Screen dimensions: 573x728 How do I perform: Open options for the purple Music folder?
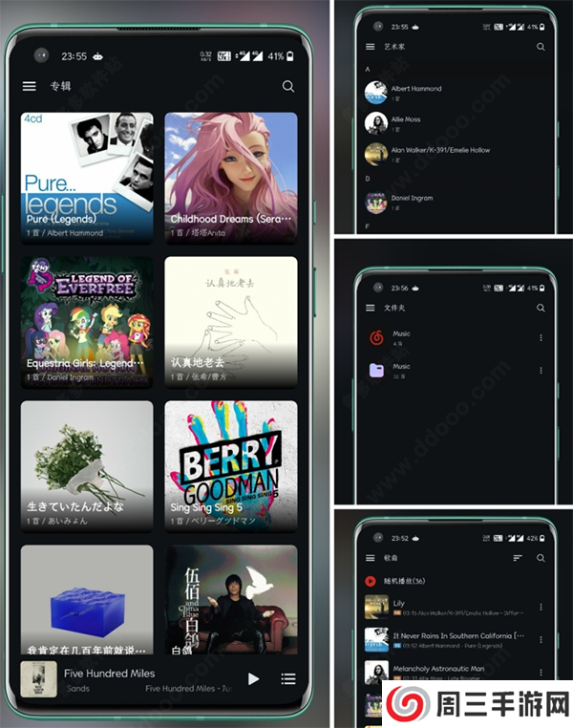click(541, 370)
